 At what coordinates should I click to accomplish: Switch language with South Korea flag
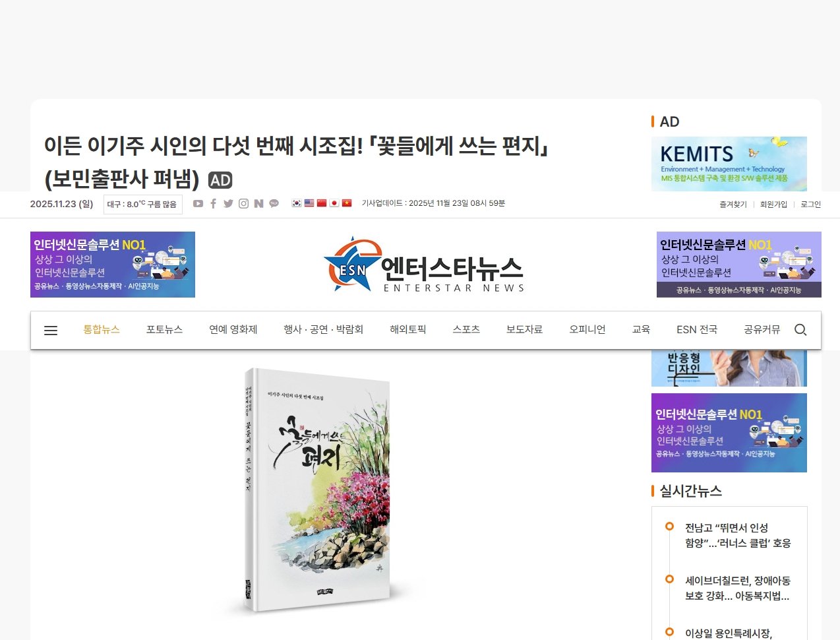point(297,203)
